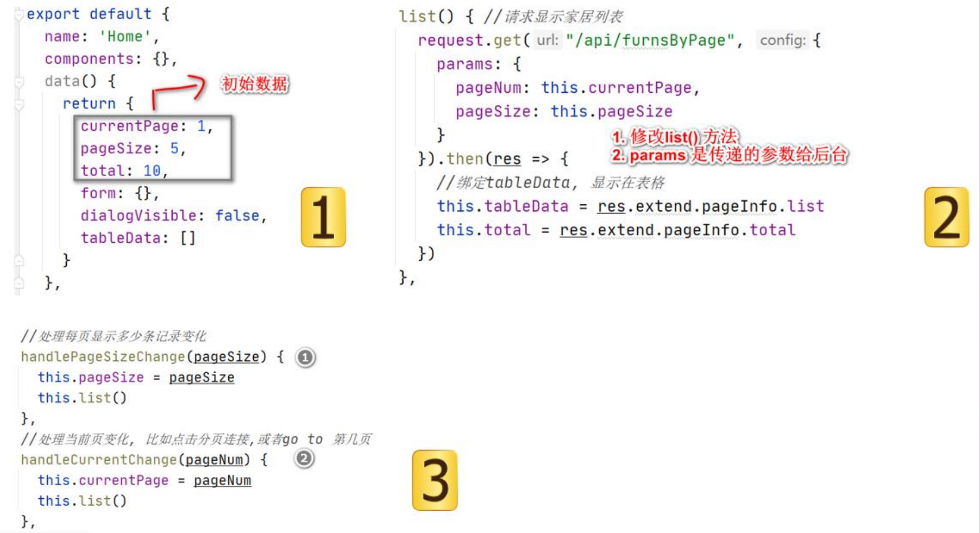
Task: Click the '//处理每页显示多少条记录变化' comment
Action: pos(114,336)
